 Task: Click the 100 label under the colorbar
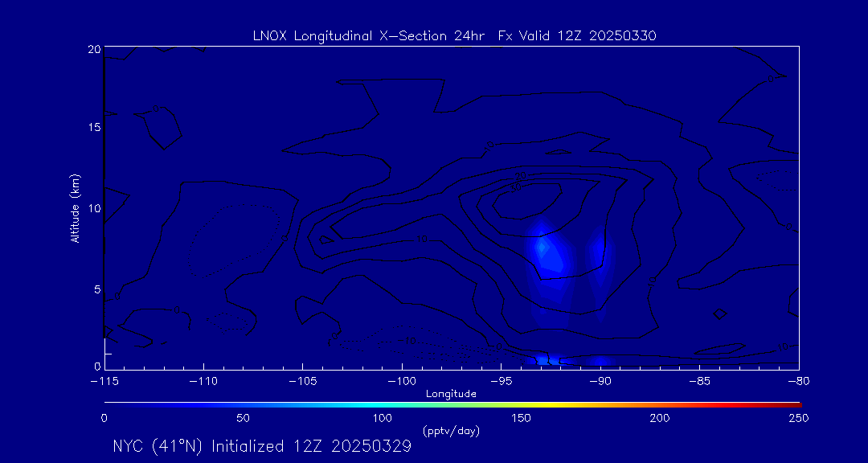(x=383, y=418)
